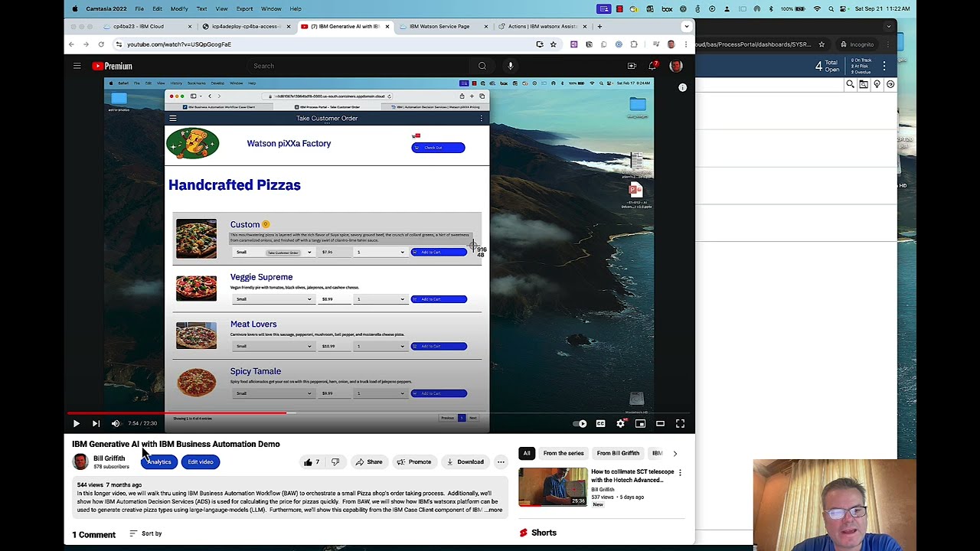Open options for SCT telescope video

(x=680, y=473)
